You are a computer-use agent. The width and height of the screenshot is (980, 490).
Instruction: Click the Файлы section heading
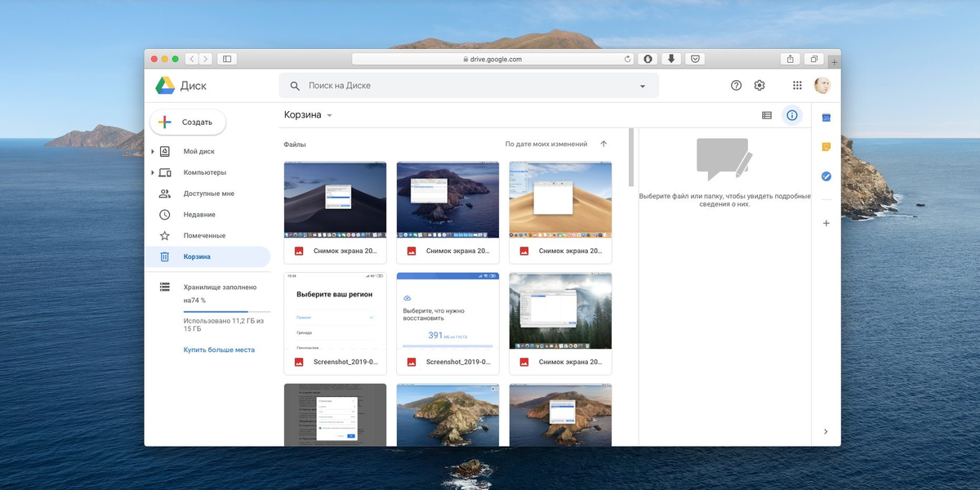pyautogui.click(x=295, y=144)
